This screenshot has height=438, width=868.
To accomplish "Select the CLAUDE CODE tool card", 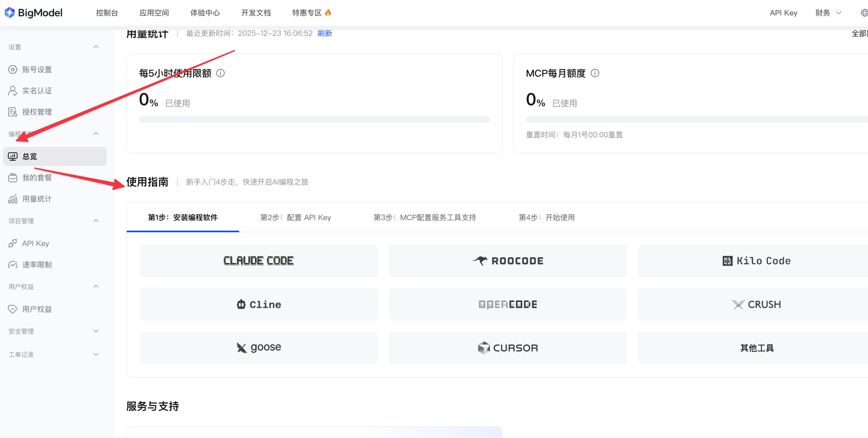I will (258, 261).
